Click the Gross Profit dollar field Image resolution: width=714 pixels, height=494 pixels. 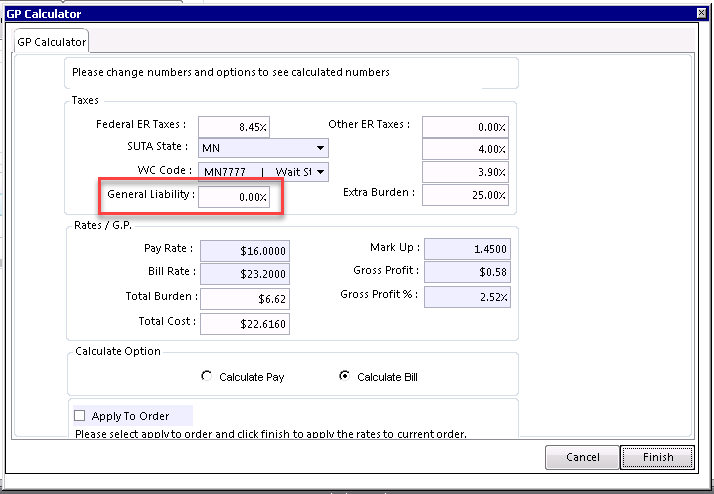pos(467,272)
